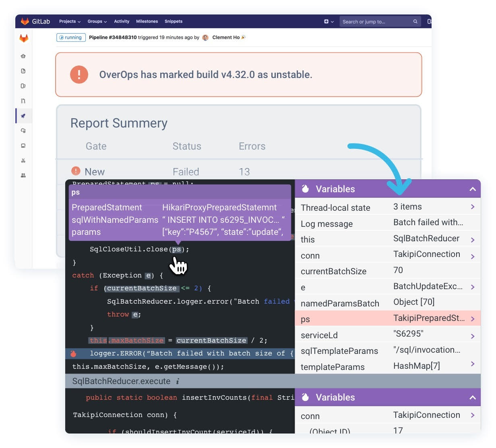Click the alert exclamation icon in OverOps banner

click(79, 74)
